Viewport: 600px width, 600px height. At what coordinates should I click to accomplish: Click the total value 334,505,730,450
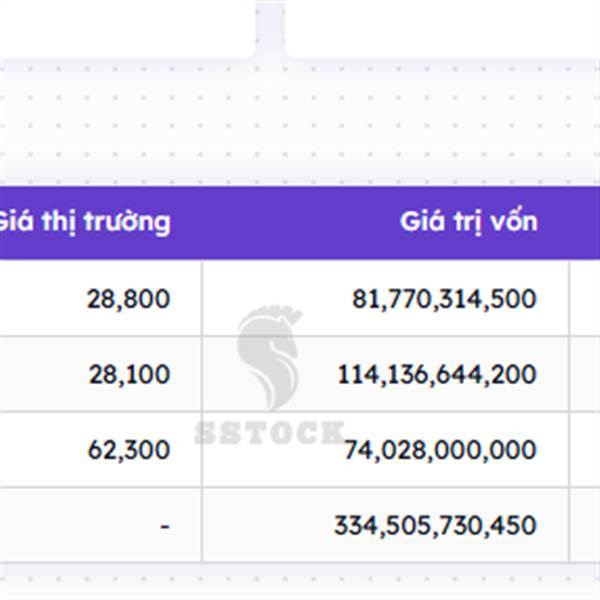[x=435, y=525]
